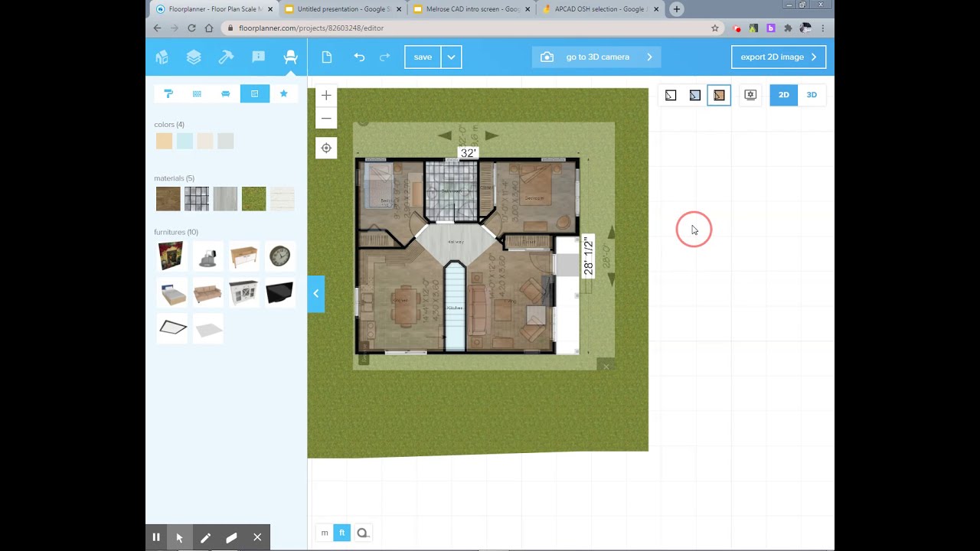Select the paint roller category
The image size is (980, 551).
[x=168, y=93]
